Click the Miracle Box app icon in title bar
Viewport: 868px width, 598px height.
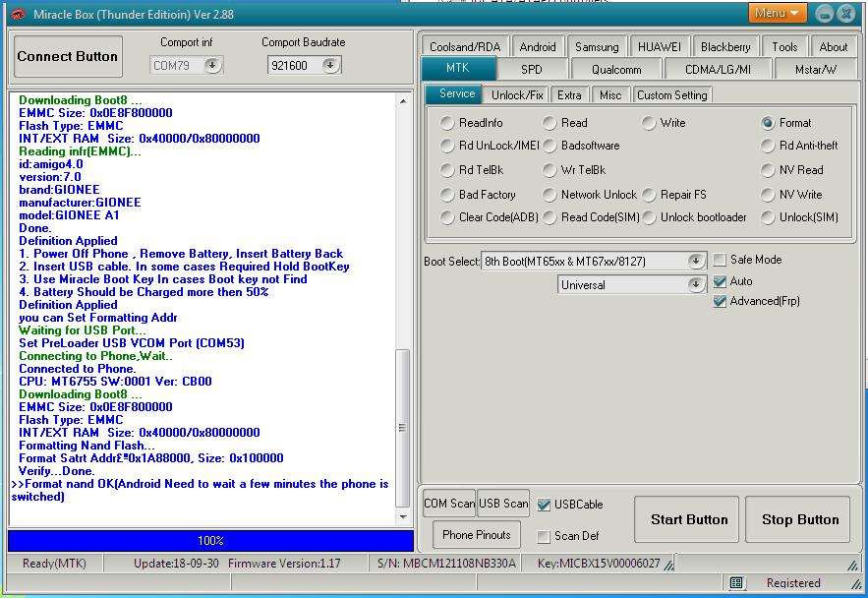[18, 15]
